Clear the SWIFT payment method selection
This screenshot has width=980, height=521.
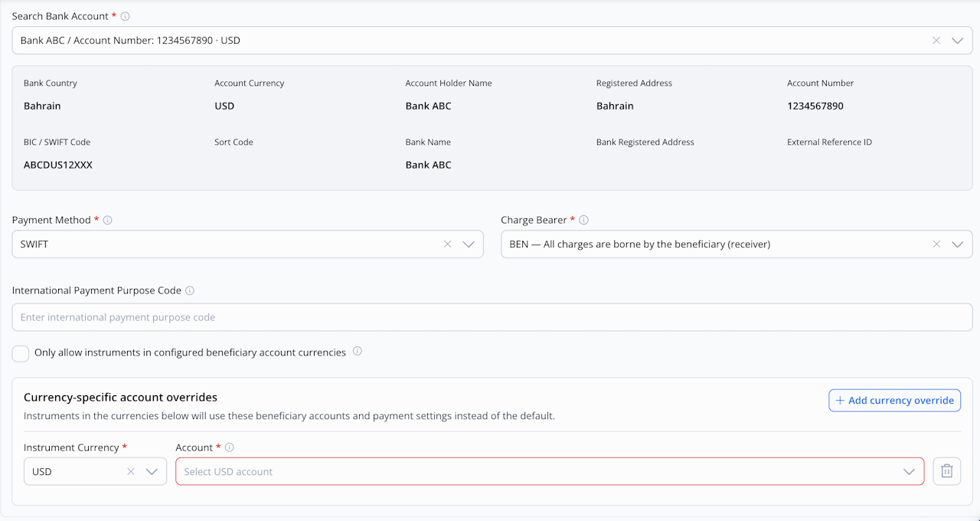click(448, 244)
